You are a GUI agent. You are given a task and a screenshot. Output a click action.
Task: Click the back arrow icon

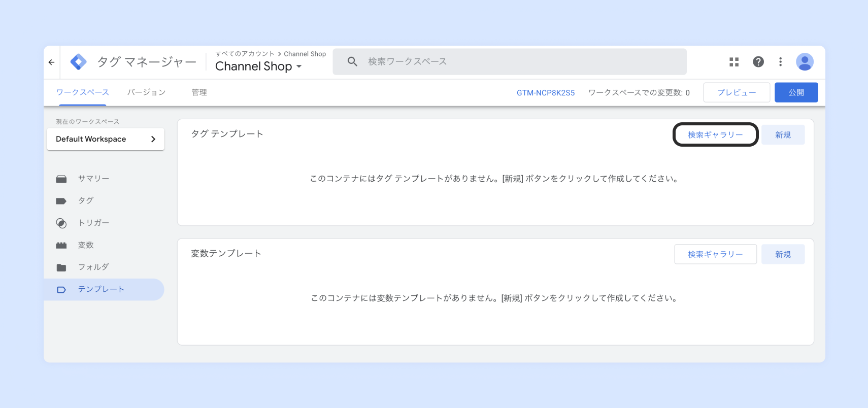[52, 62]
